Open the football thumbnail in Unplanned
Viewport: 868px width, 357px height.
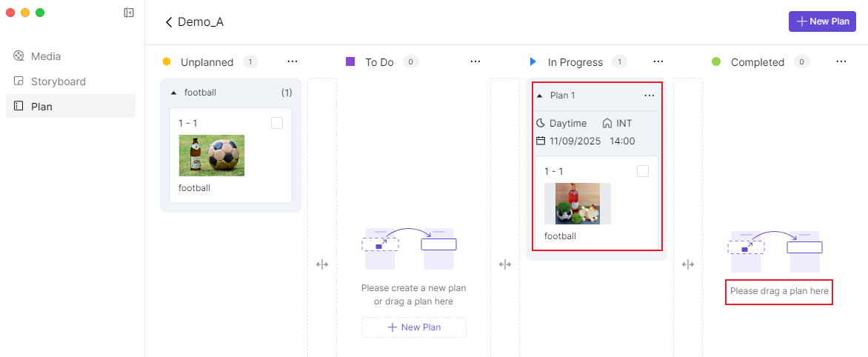212,156
